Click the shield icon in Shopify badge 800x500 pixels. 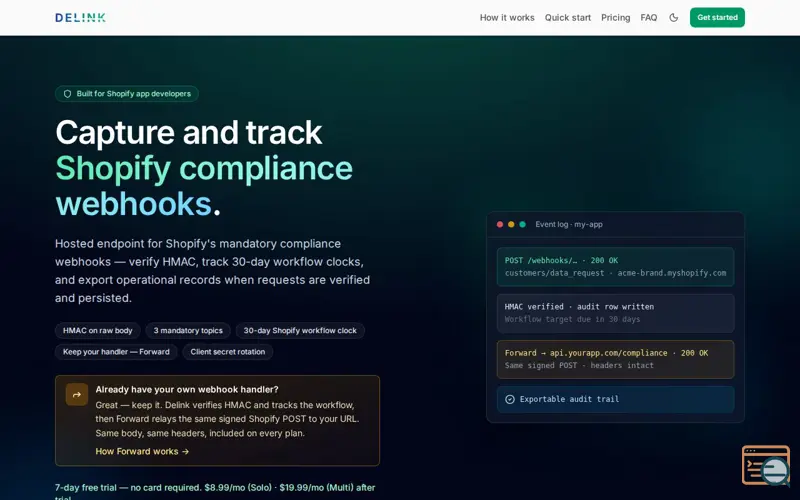coord(67,94)
